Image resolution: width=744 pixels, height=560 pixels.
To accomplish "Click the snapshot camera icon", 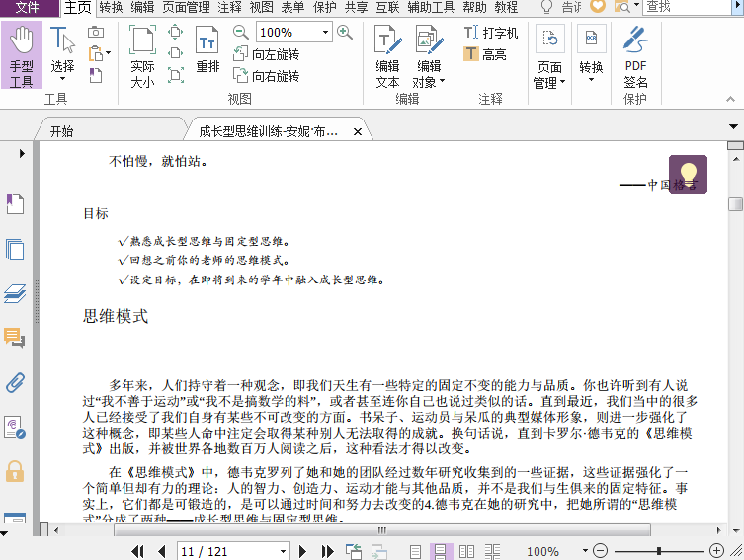I will [x=96, y=32].
